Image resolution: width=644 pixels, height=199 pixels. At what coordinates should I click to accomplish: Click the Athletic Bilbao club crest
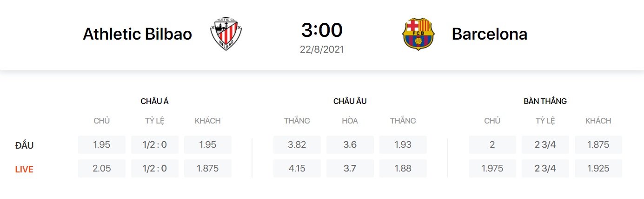click(x=226, y=34)
